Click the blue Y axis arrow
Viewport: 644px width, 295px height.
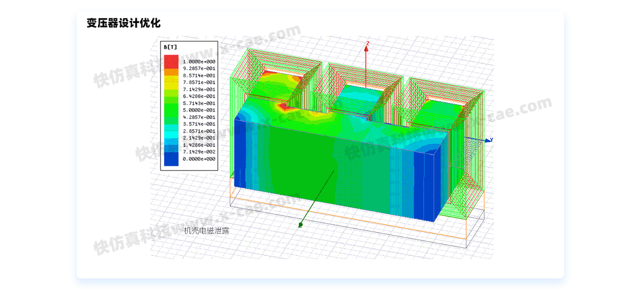point(488,140)
